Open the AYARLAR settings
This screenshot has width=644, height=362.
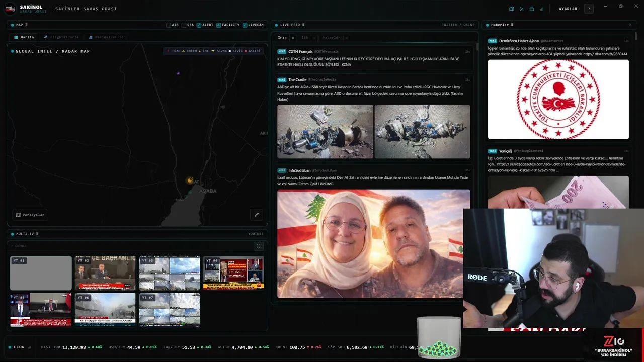click(x=568, y=9)
